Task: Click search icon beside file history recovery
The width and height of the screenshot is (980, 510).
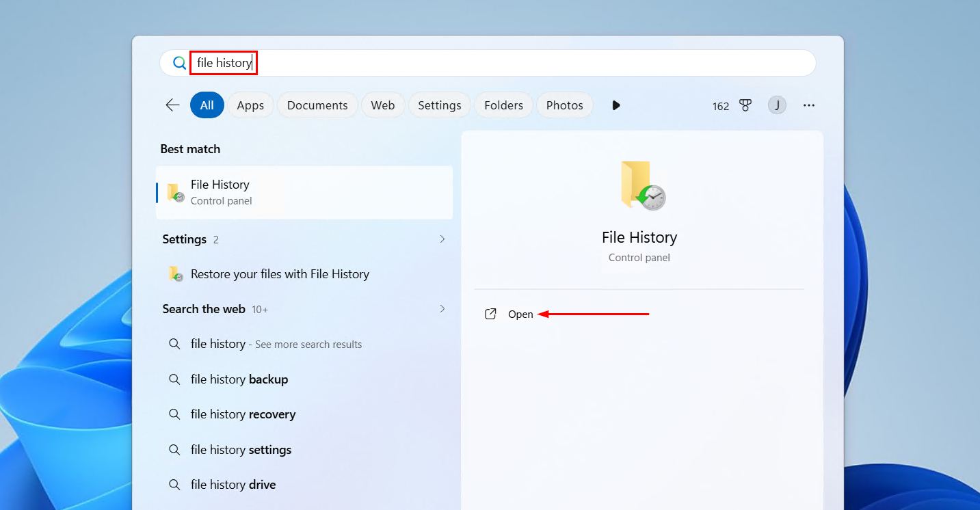Action: tap(174, 414)
